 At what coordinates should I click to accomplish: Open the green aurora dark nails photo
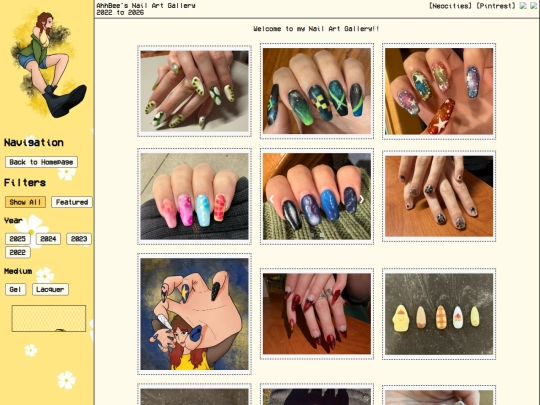[317, 91]
